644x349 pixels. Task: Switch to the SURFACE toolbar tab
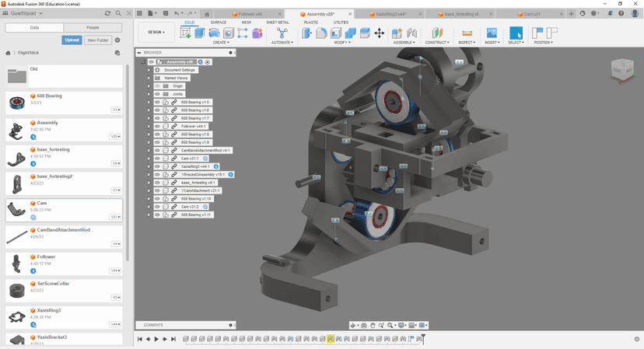click(x=219, y=23)
